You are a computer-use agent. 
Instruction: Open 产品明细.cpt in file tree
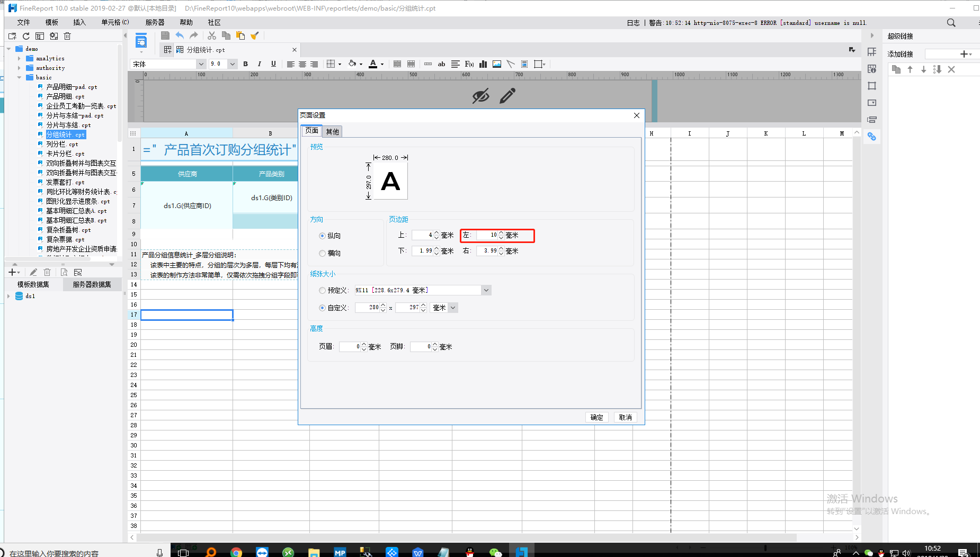tap(65, 97)
